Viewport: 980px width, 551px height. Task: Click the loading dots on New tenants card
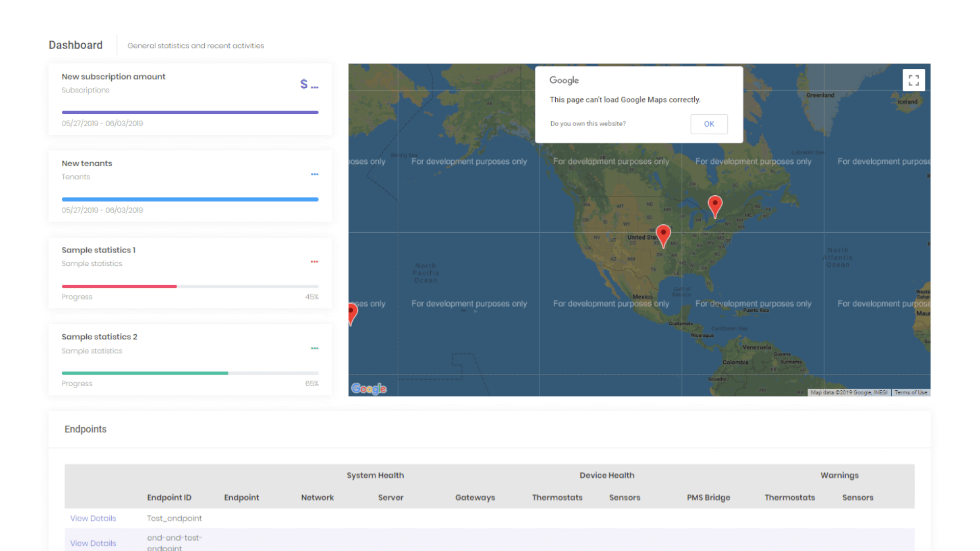[x=314, y=174]
